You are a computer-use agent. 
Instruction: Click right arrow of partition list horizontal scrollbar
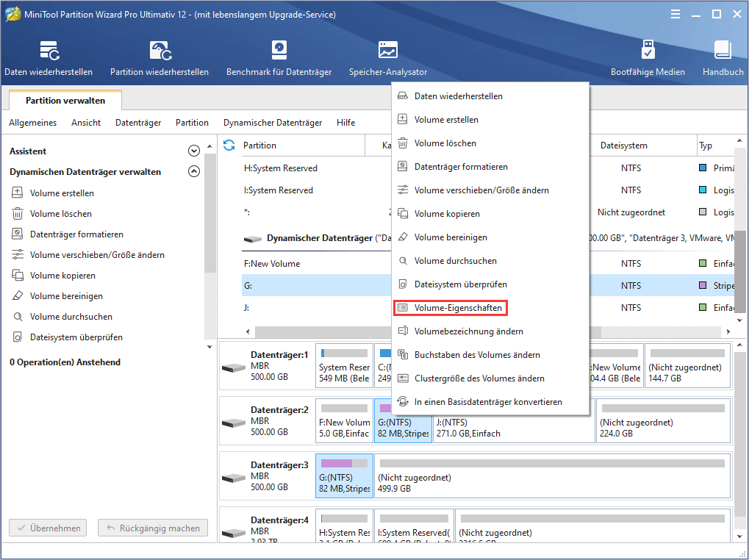tap(728, 331)
